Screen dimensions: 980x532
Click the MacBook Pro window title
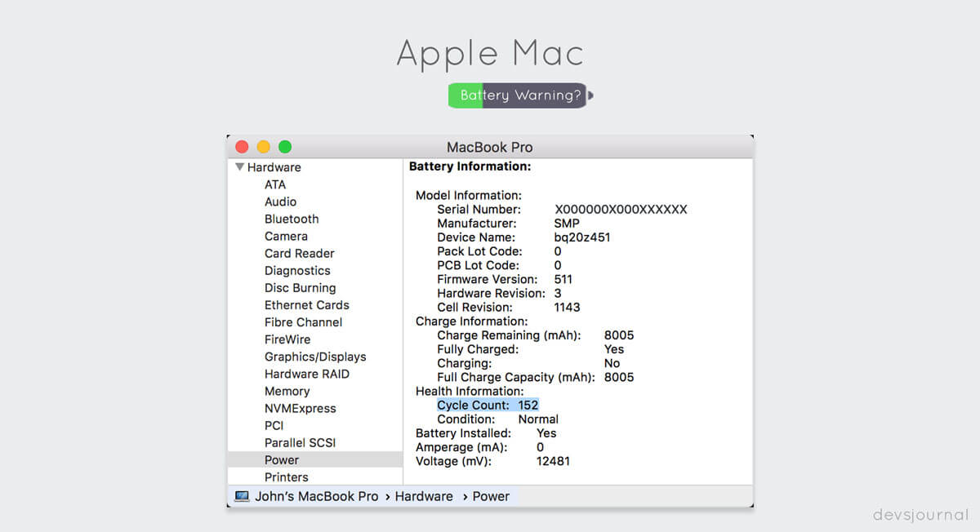(489, 148)
